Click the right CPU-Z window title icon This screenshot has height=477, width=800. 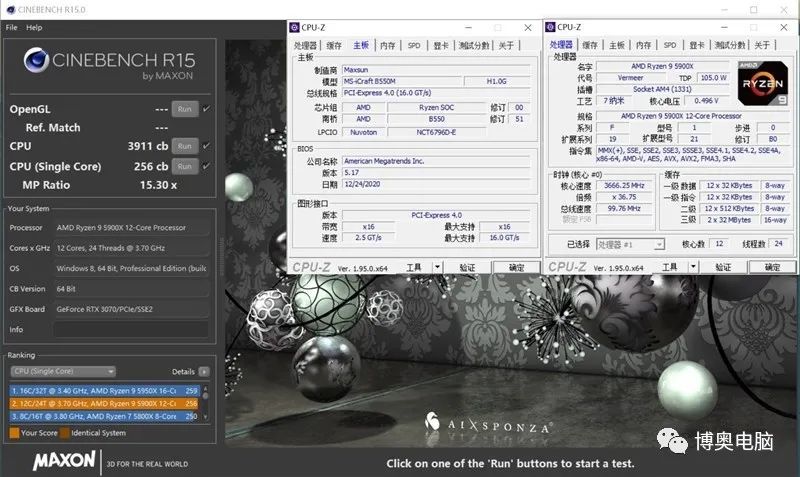(551, 27)
